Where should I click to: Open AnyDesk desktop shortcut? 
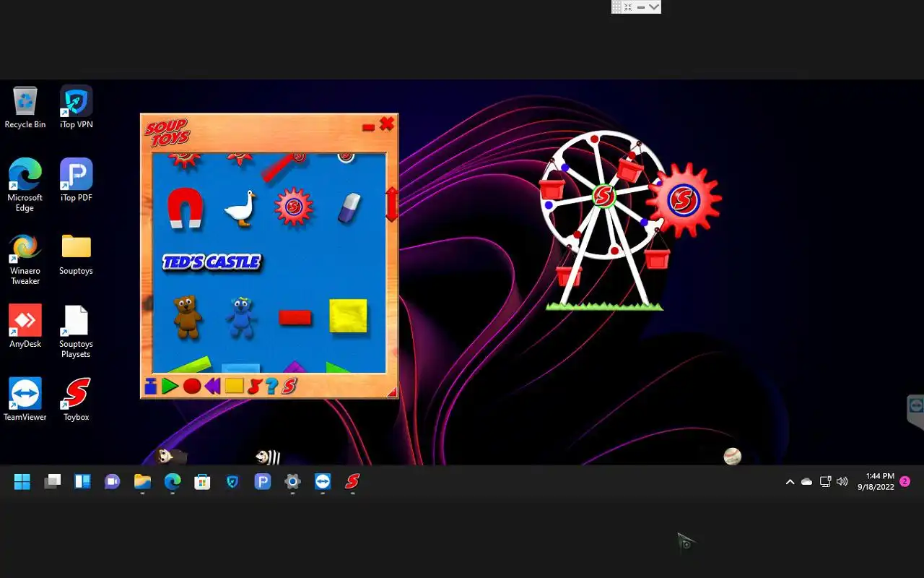click(x=25, y=327)
